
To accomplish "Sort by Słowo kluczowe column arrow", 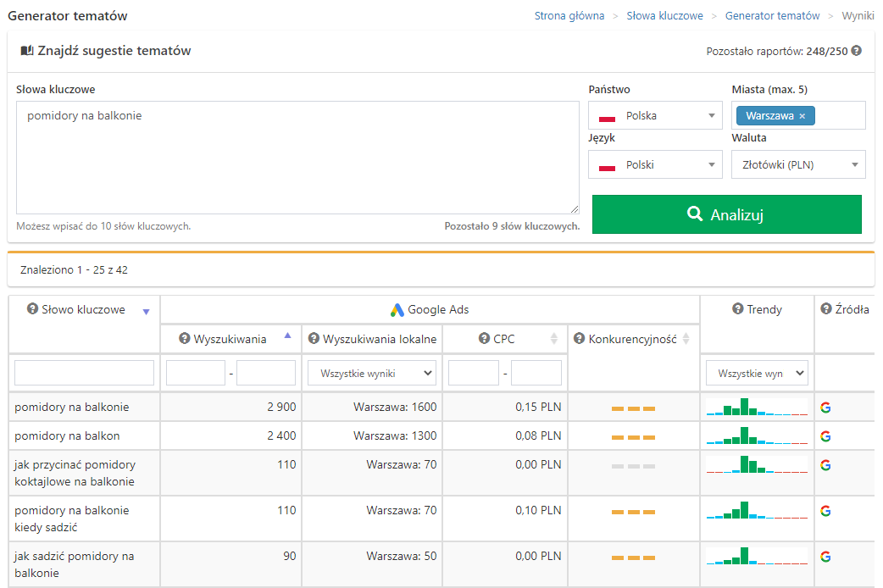I will [x=146, y=312].
